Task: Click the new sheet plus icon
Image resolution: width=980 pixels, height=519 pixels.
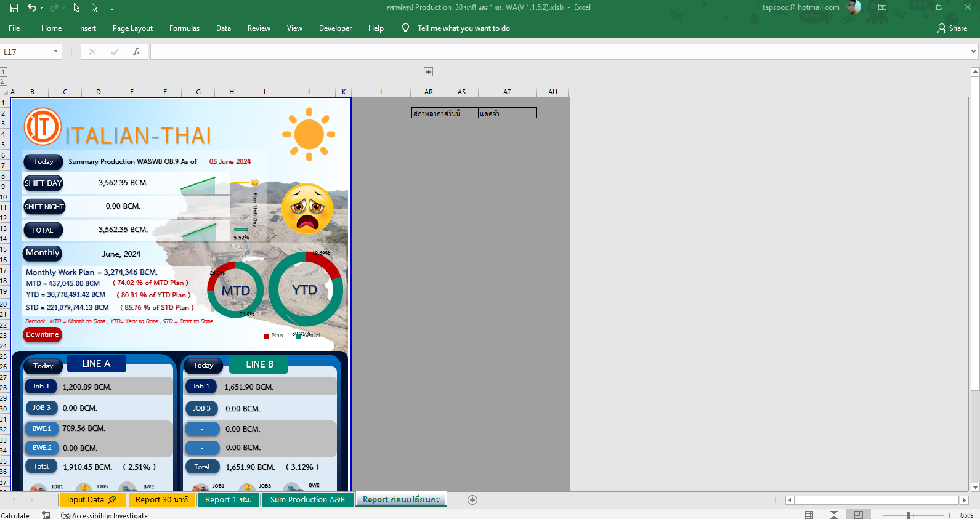Action: point(472,500)
